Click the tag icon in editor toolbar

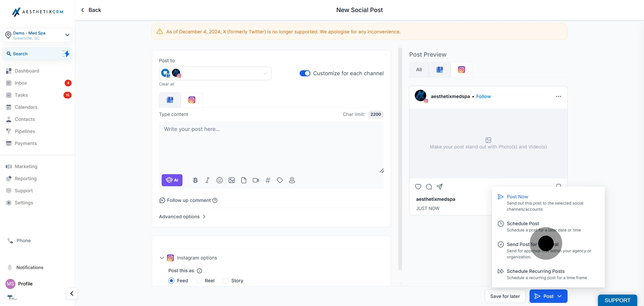pos(280,180)
